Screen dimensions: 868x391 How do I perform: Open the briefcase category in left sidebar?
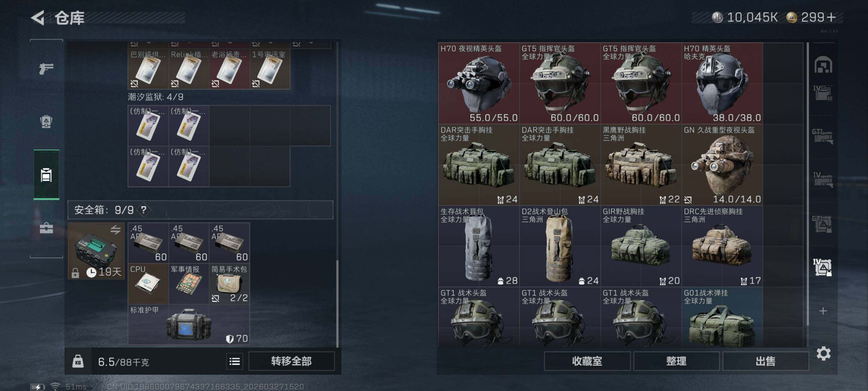coord(46,228)
